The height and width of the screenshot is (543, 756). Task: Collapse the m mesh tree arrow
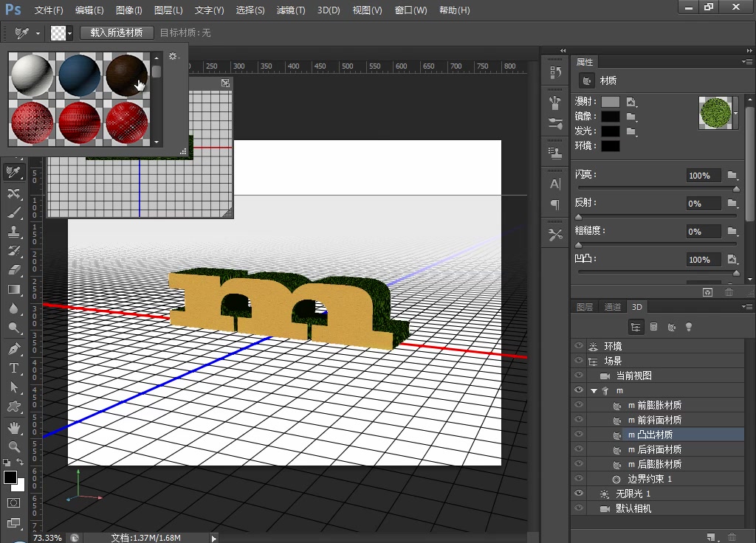point(594,391)
